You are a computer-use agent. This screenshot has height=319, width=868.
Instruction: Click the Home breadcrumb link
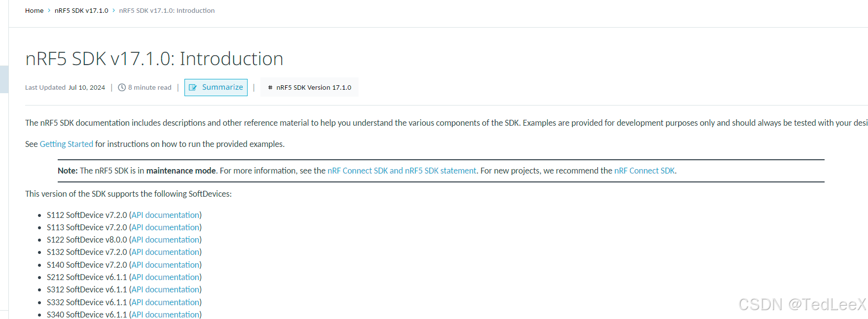click(34, 10)
